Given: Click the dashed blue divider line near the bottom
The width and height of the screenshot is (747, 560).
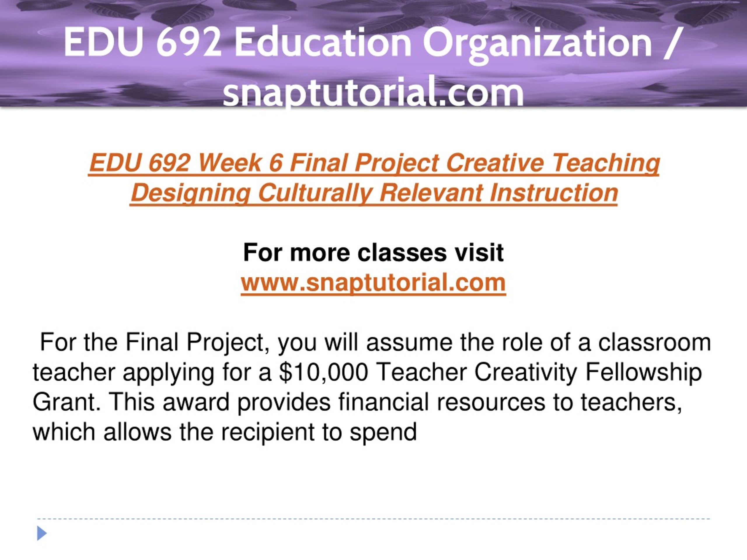Looking at the screenshot, I should coord(373,519).
